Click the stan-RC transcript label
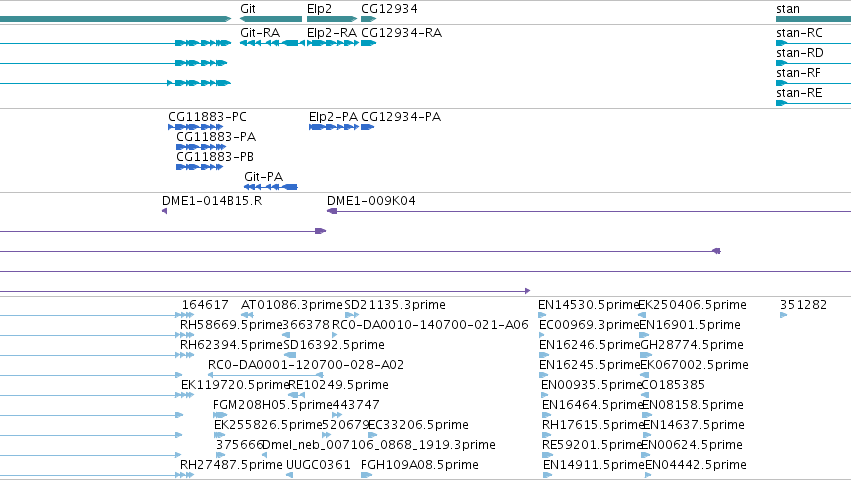Screen dimensions: 851x480 tap(799, 33)
